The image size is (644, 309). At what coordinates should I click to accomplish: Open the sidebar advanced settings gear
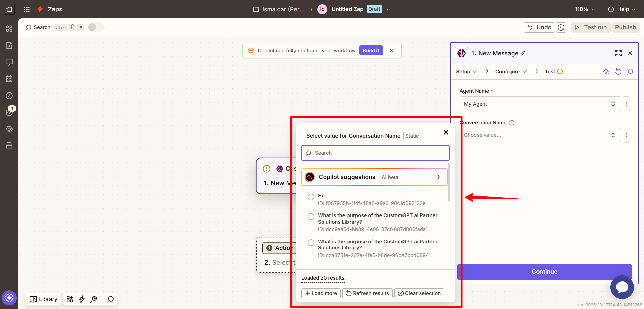click(9, 129)
